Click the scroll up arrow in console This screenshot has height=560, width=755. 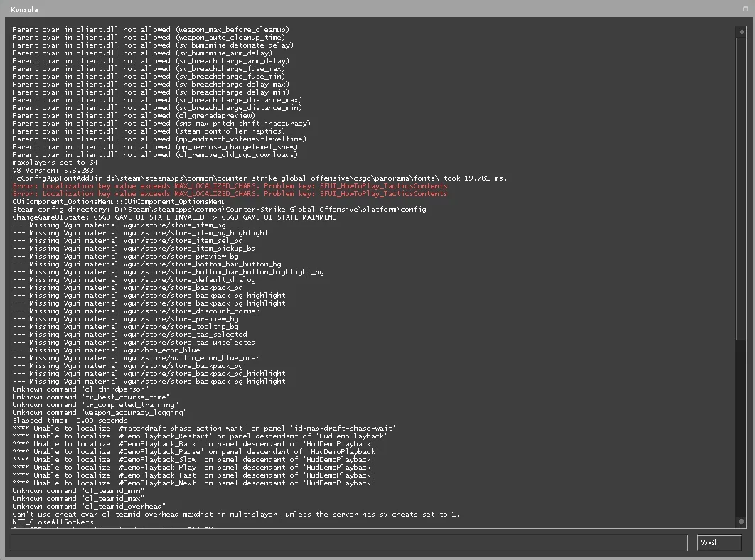[741, 32]
